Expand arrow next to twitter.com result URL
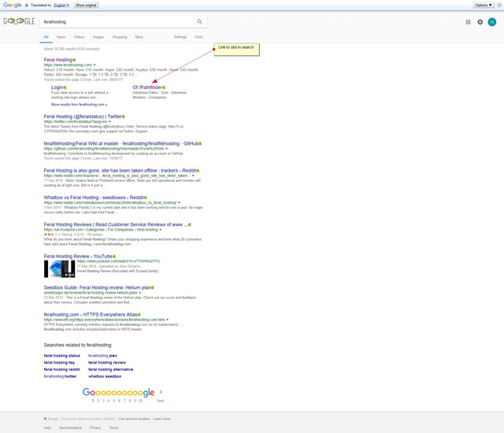 [109, 122]
